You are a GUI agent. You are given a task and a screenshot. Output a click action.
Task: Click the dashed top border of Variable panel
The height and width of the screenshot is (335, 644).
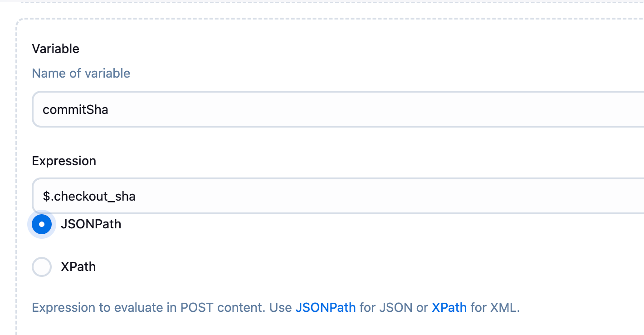317,20
